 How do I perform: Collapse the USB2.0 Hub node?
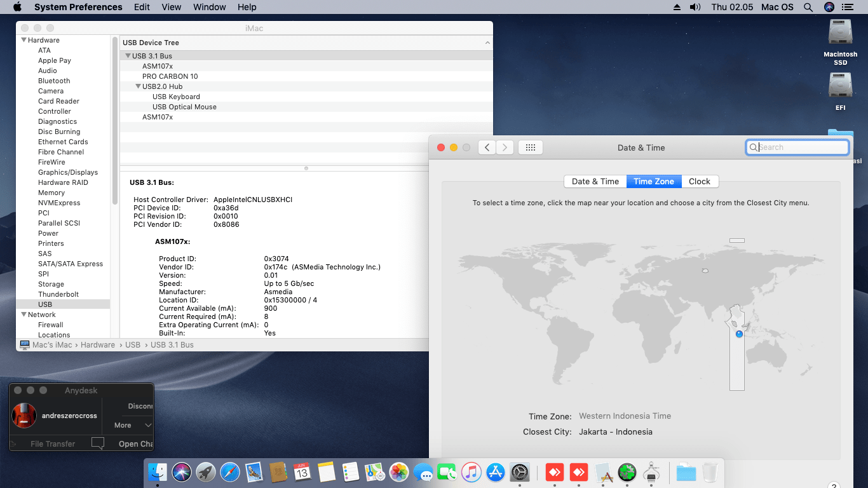(x=138, y=86)
